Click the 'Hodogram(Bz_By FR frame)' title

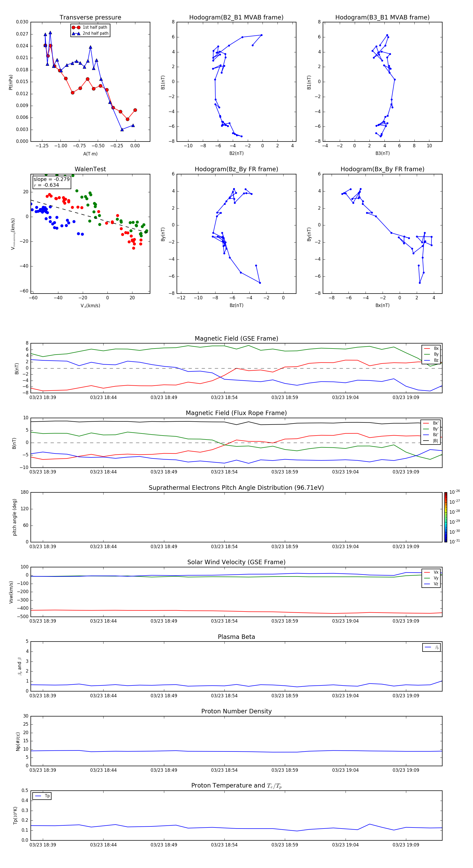click(x=236, y=169)
